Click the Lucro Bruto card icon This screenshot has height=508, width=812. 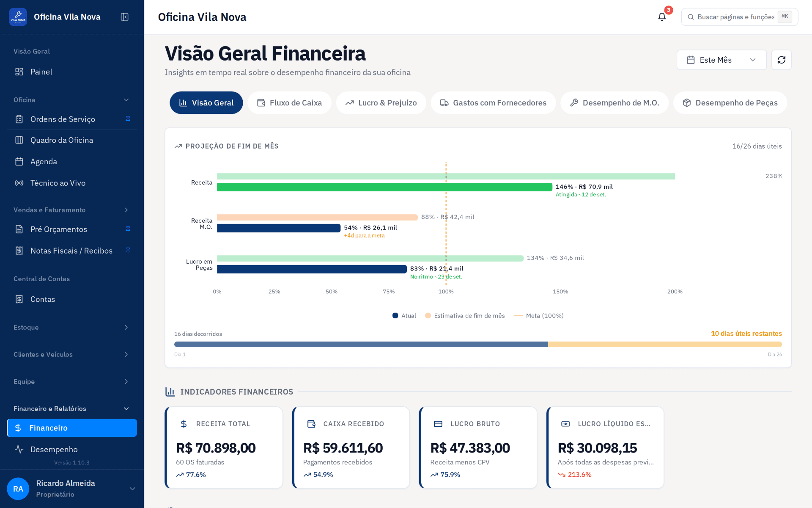click(x=438, y=424)
